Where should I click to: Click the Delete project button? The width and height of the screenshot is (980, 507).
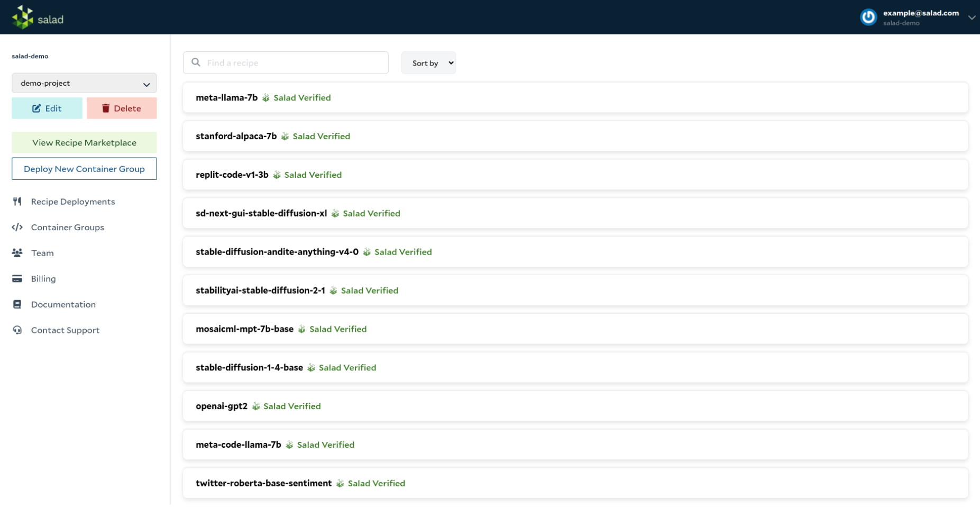(x=122, y=108)
